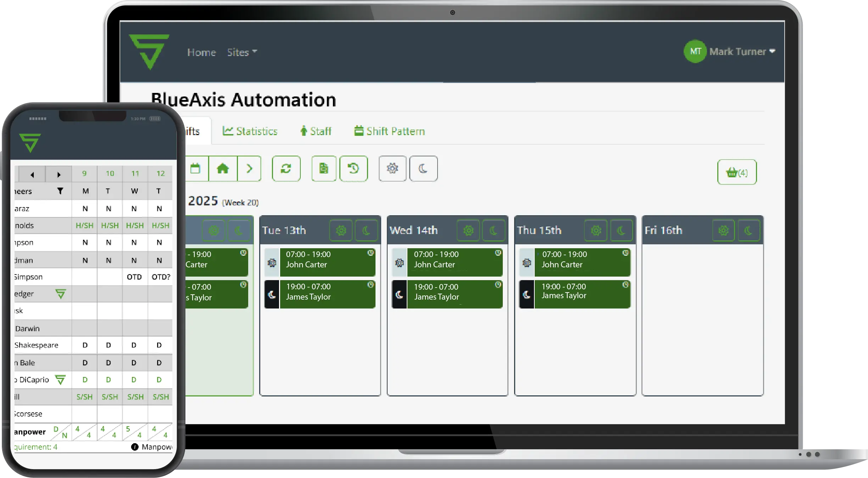Screen dimensions: 868x478
Task: Open the shift report document icon
Action: (x=323, y=169)
